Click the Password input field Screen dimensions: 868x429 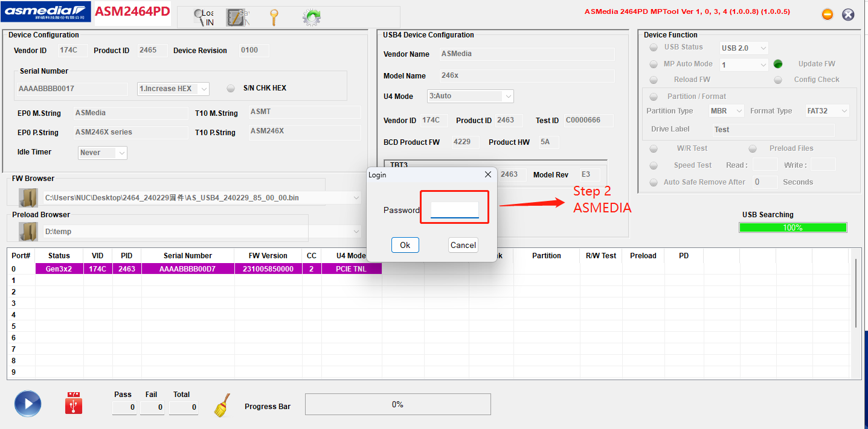pyautogui.click(x=455, y=209)
